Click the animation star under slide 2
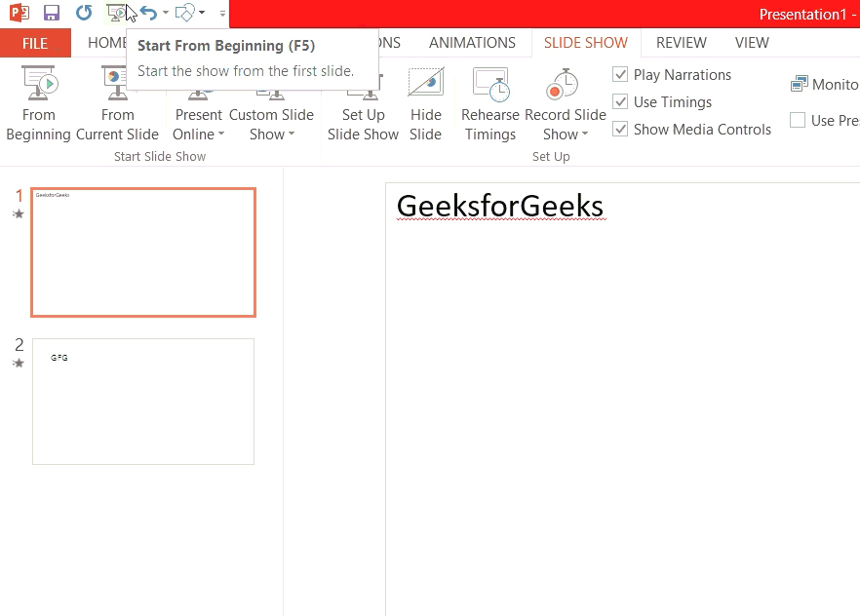Image resolution: width=860 pixels, height=616 pixels. [19, 363]
